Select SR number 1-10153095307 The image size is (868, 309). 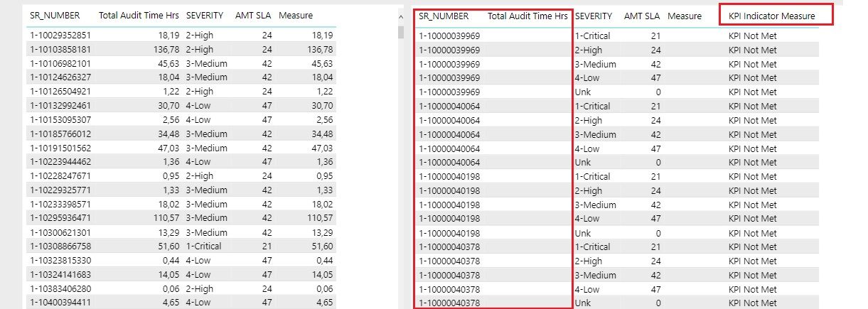coord(60,120)
